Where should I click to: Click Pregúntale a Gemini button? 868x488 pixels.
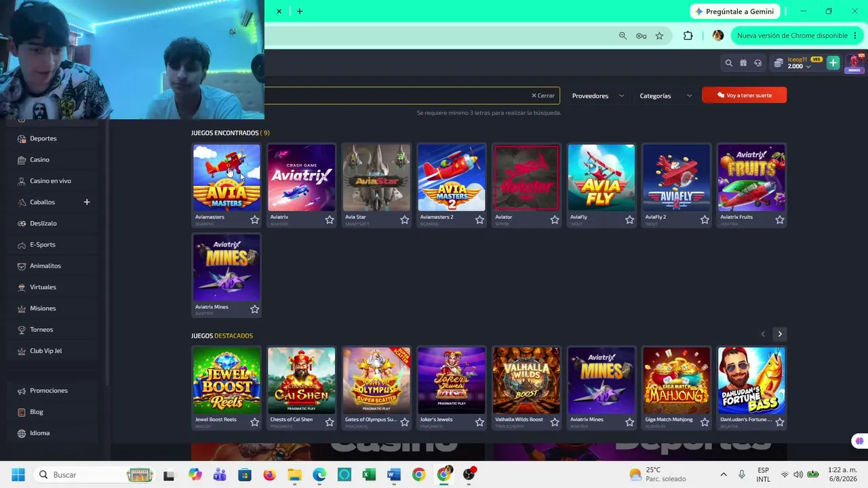(735, 12)
